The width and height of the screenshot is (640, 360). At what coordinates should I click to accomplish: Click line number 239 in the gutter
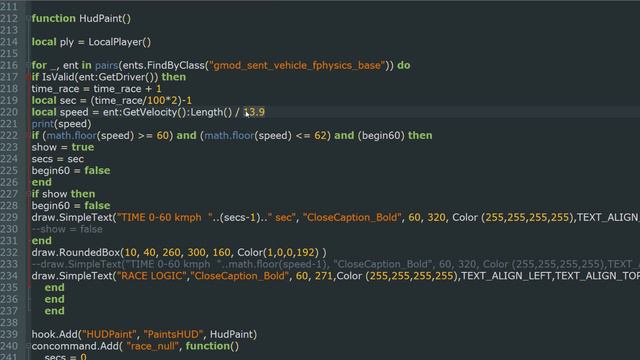[x=9, y=334]
